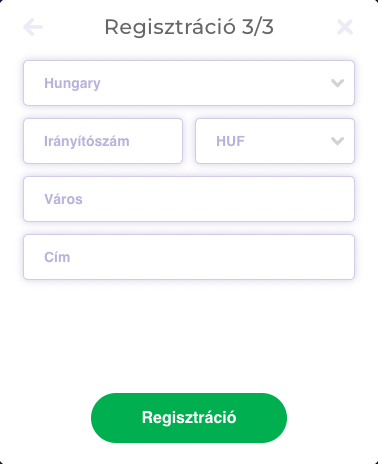Click the Regisztráció 3/3 heading
378x464 pixels.
(x=189, y=27)
